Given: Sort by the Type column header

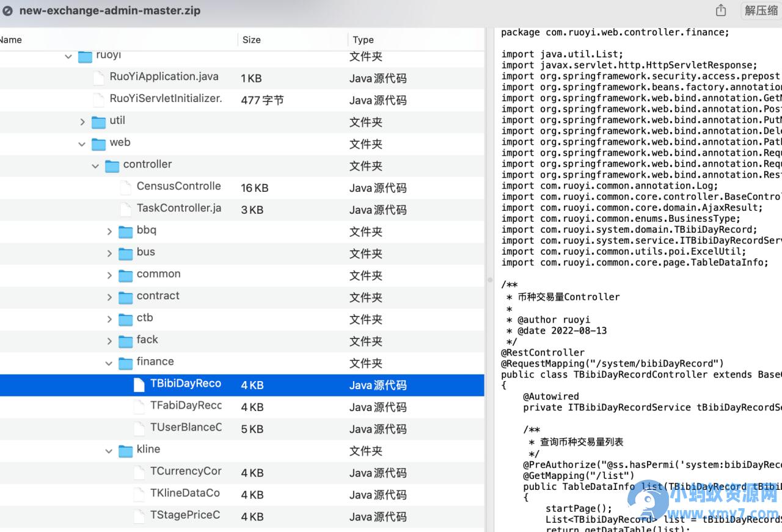Looking at the screenshot, I should pos(363,40).
